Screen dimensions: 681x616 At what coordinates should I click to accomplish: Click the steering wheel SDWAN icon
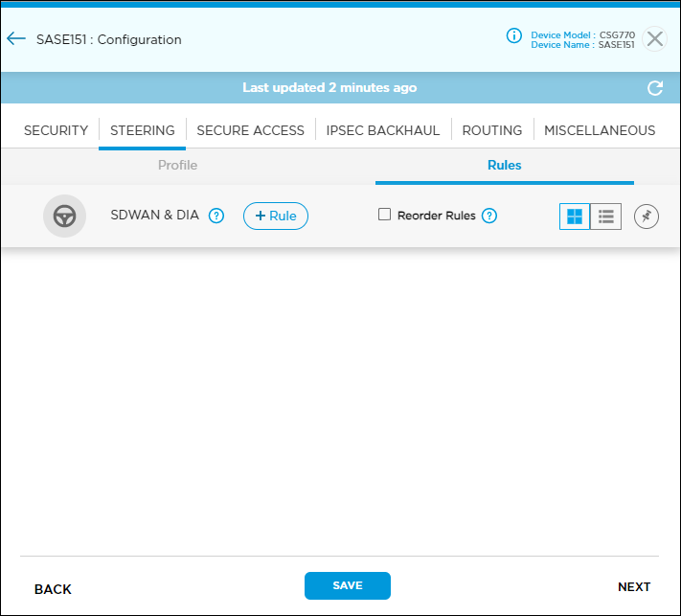64,216
